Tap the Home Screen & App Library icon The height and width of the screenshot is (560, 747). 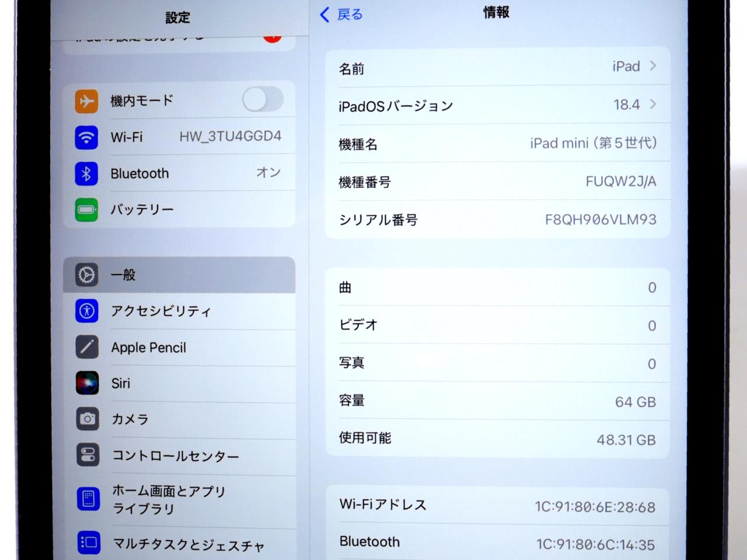click(x=89, y=499)
